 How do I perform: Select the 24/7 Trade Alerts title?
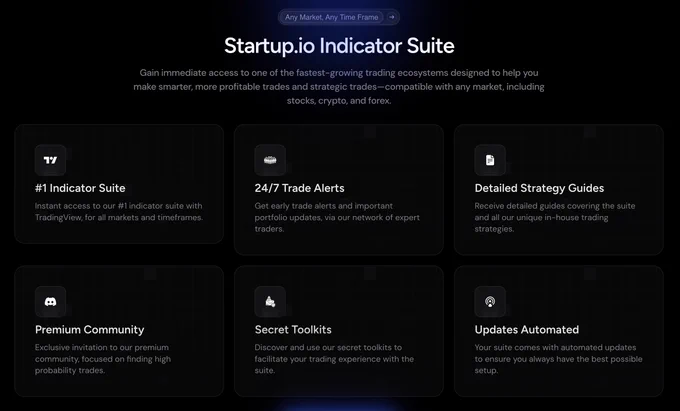300,188
